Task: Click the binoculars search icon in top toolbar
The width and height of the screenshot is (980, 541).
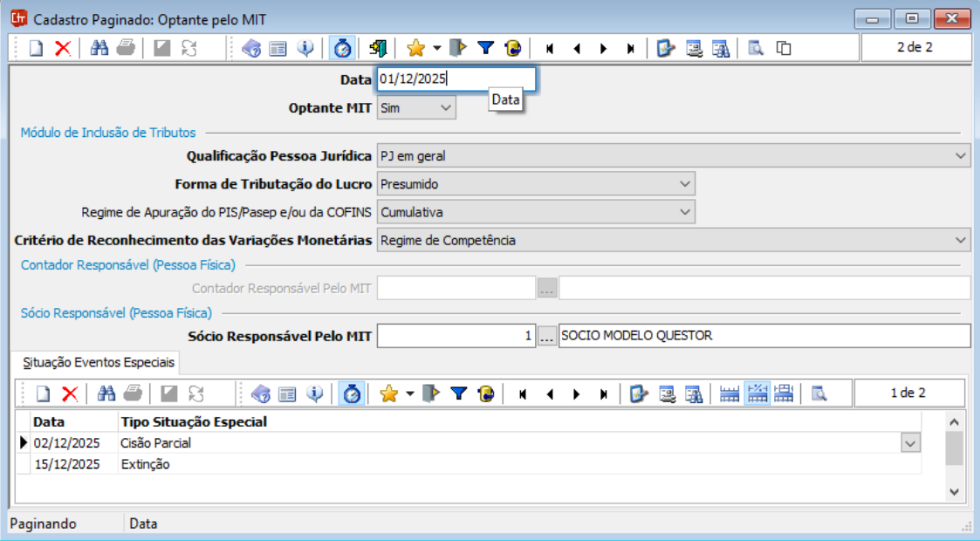Action: pyautogui.click(x=99, y=49)
